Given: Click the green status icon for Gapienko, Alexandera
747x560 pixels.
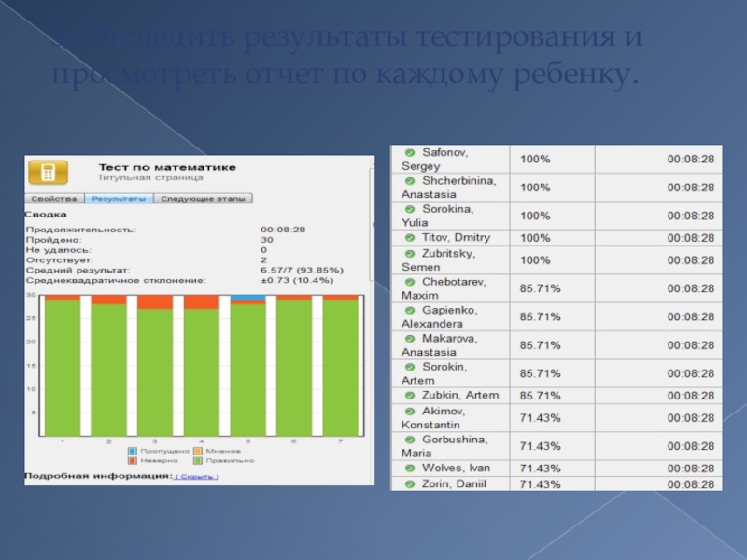Looking at the screenshot, I should (410, 311).
